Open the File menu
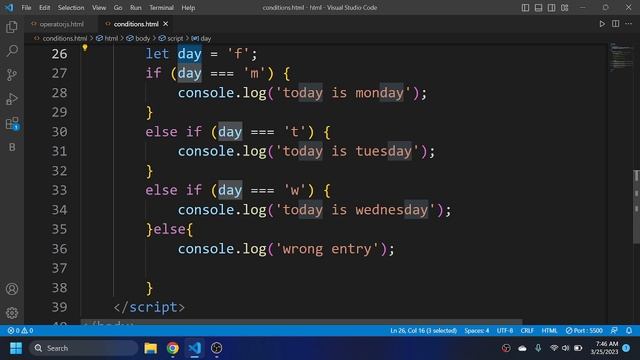 (x=26, y=8)
